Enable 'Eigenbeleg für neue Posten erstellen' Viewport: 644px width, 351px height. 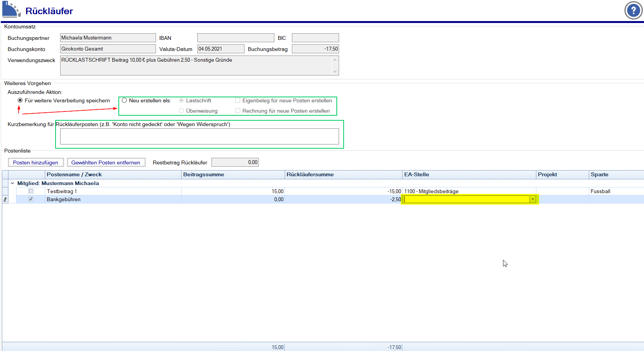(238, 100)
